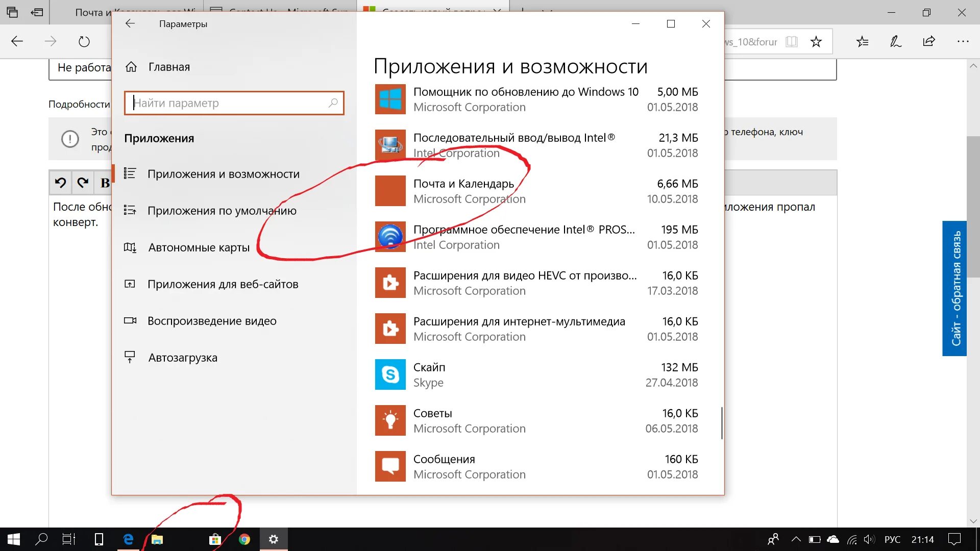This screenshot has height=551, width=980.
Task: Show hidden tray icons chevron
Action: tap(796, 539)
